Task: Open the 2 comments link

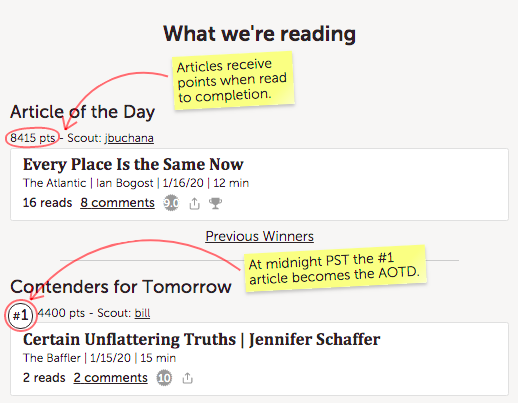Action: (x=110, y=378)
